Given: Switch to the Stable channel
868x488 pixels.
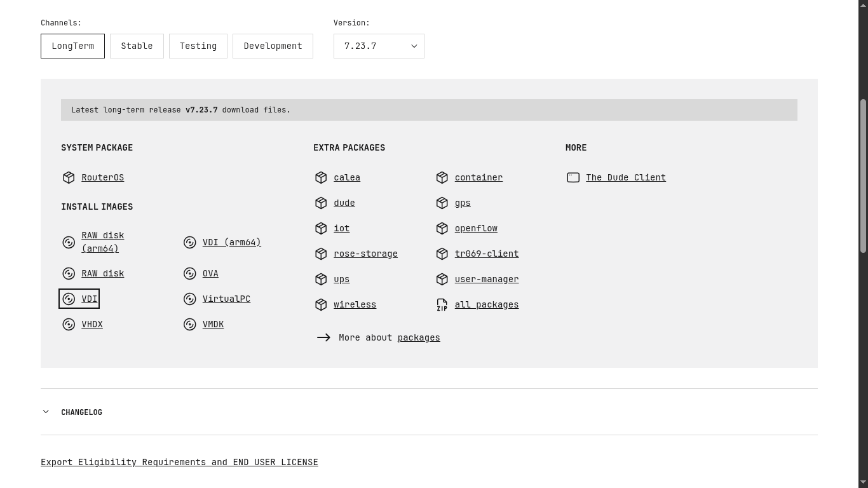Looking at the screenshot, I should click(137, 46).
